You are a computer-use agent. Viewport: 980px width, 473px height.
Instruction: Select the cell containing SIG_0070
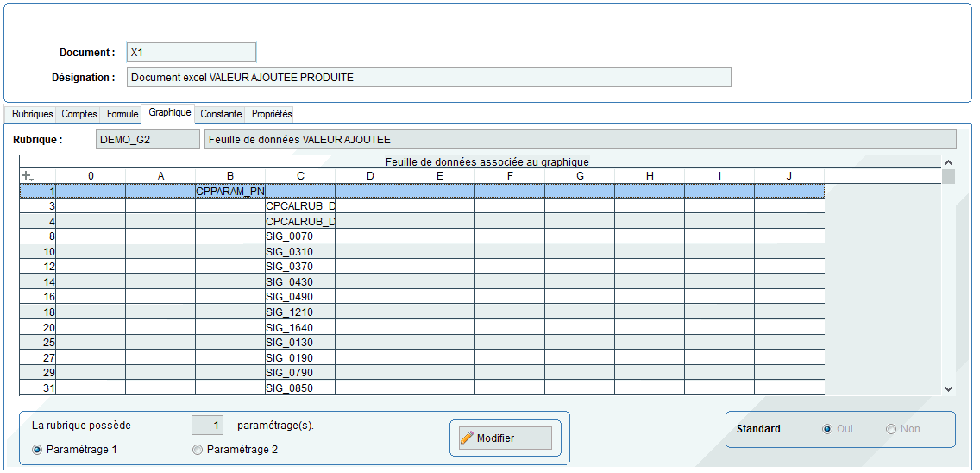pyautogui.click(x=299, y=236)
